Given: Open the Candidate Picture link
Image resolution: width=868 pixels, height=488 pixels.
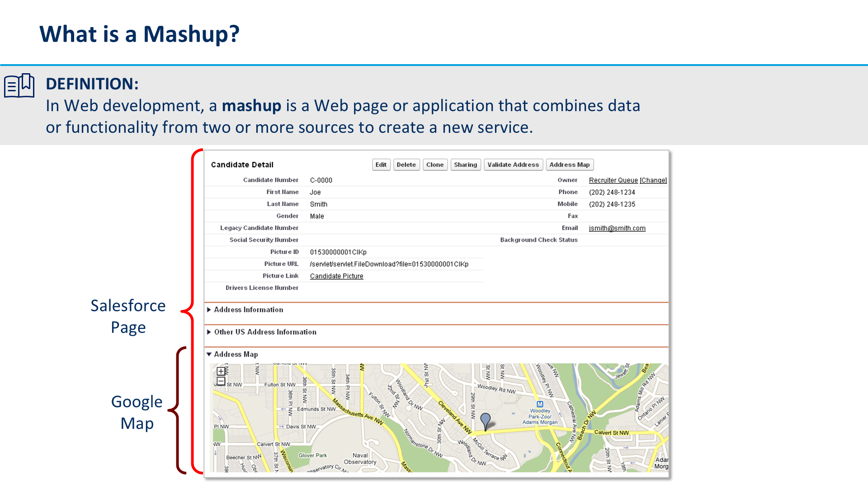Looking at the screenshot, I should click(337, 276).
